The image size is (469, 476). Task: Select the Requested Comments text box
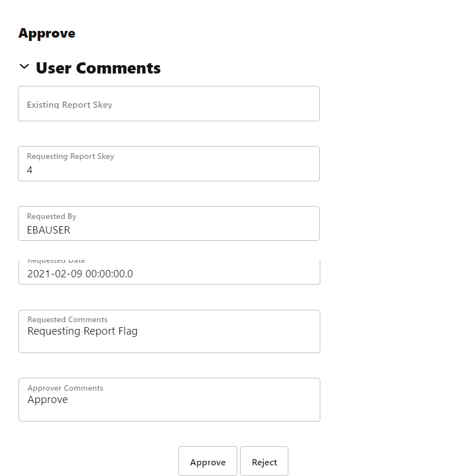pyautogui.click(x=168, y=331)
